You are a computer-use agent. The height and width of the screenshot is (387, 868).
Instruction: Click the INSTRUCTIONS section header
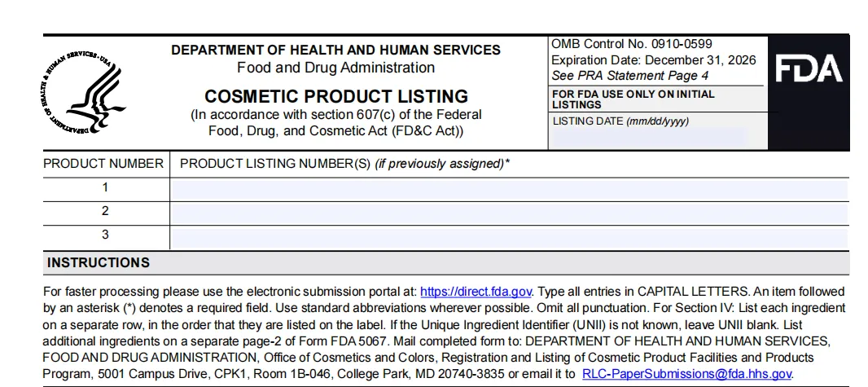pyautogui.click(x=99, y=263)
